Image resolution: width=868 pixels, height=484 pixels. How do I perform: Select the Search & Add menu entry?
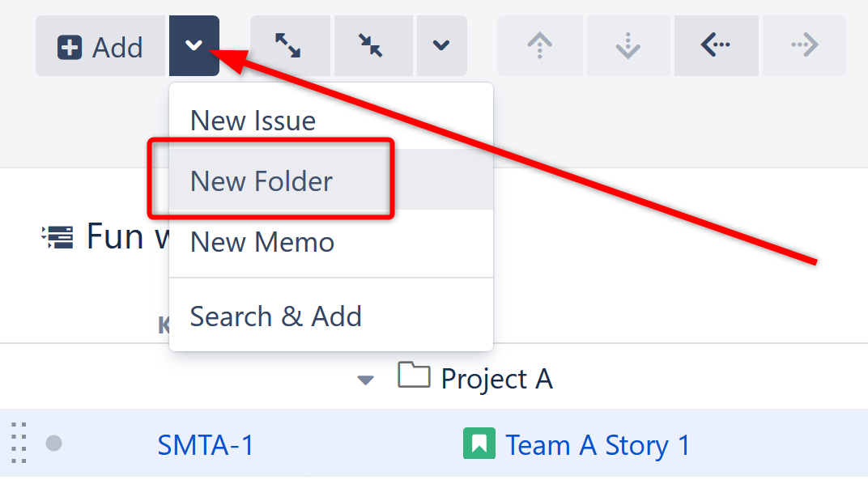coord(275,316)
